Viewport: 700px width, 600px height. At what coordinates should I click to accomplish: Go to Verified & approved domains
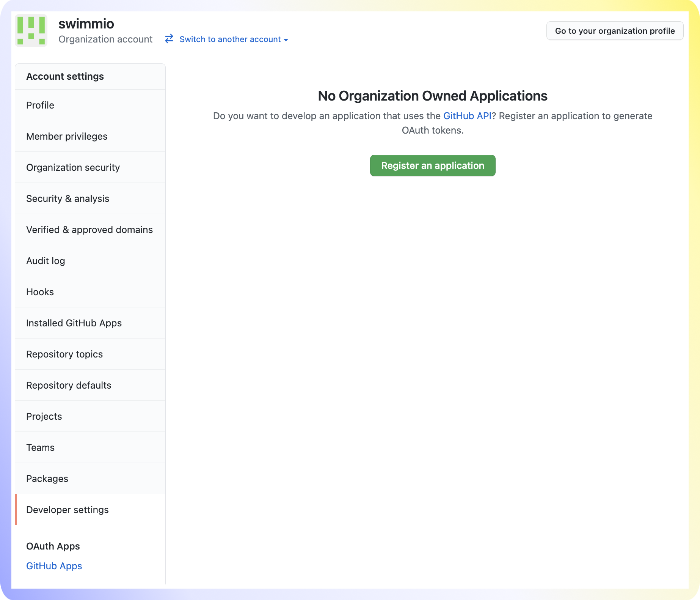point(90,230)
